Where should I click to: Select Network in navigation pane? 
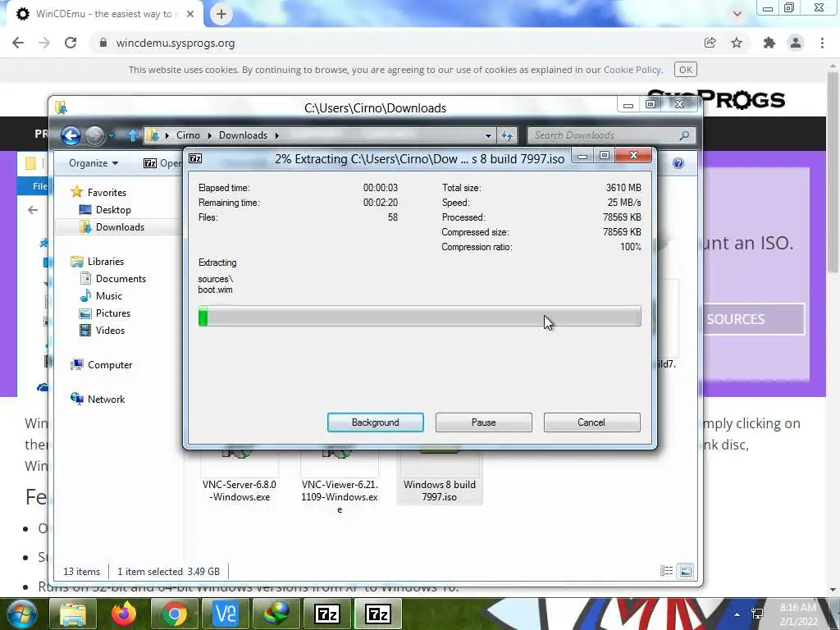tap(106, 399)
